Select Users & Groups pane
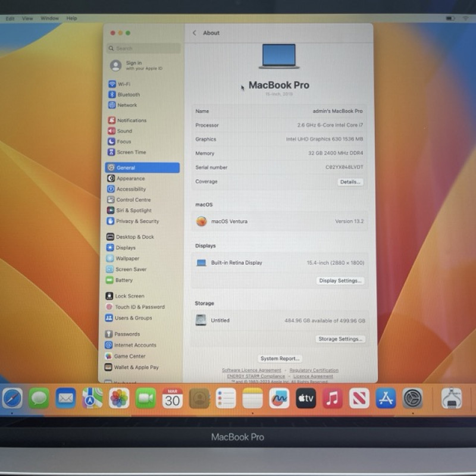The width and height of the screenshot is (476, 476). [129, 318]
